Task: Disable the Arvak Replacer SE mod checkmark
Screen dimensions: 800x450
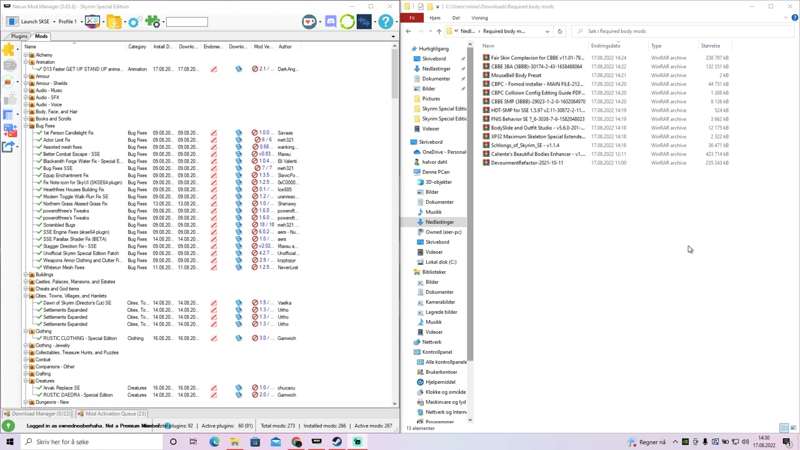Action: (x=39, y=388)
